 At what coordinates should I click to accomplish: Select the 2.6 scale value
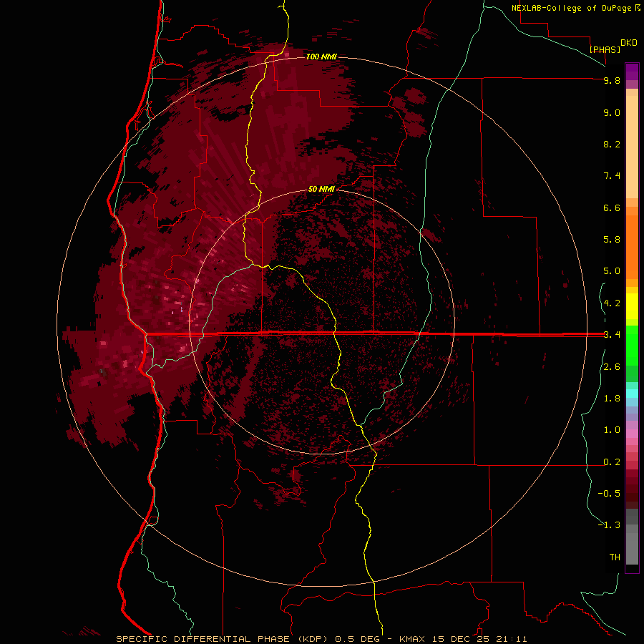click(x=612, y=367)
